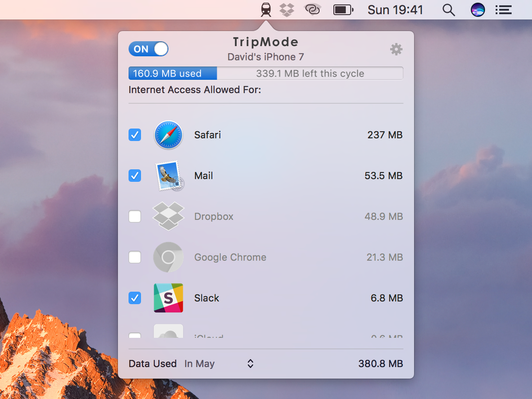Open Spotlight search magnifier
532x399 pixels.
pos(449,10)
